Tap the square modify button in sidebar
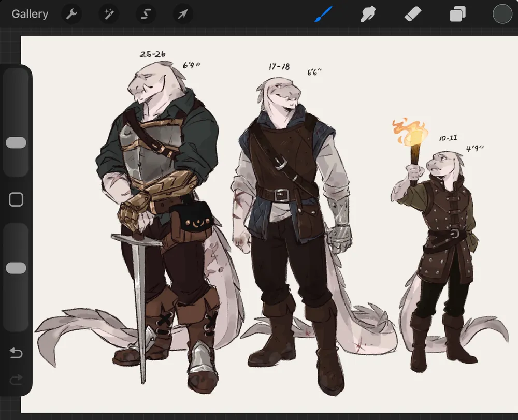The height and width of the screenshot is (420, 518). [16, 199]
